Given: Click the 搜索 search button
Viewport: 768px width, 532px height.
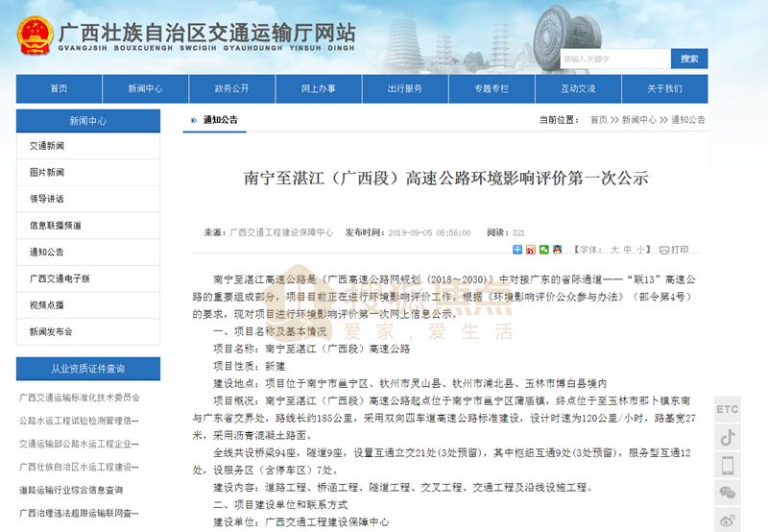Looking at the screenshot, I should pyautogui.click(x=689, y=59).
